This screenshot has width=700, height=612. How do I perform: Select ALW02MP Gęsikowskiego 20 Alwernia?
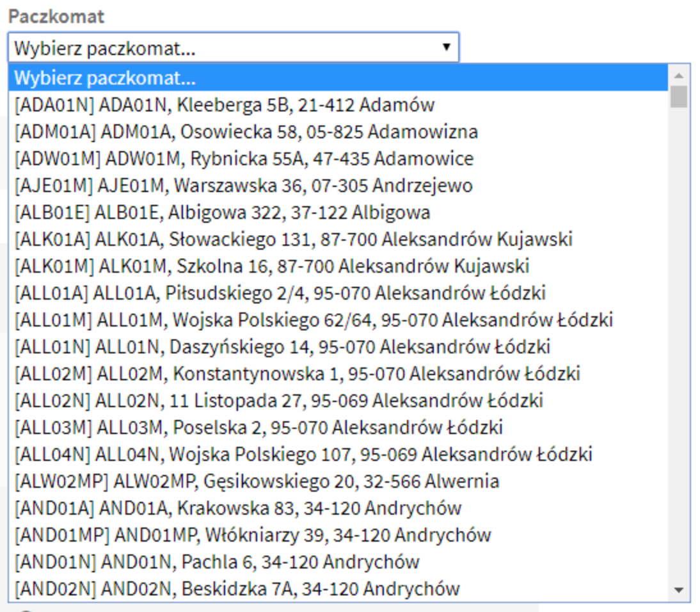pyautogui.click(x=257, y=481)
